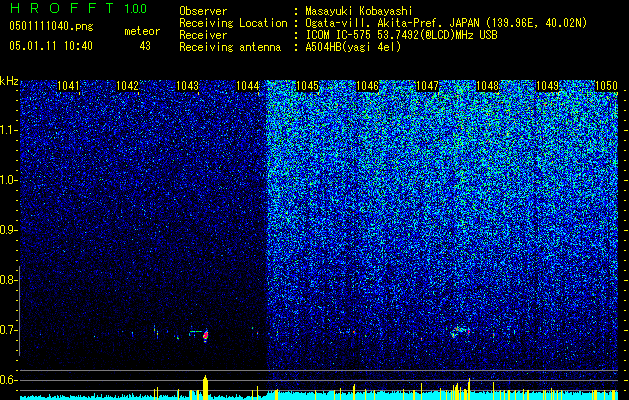Image resolution: width=629 pixels, height=400 pixels.
Task: Click the 1042 time marker
Action: click(x=128, y=86)
